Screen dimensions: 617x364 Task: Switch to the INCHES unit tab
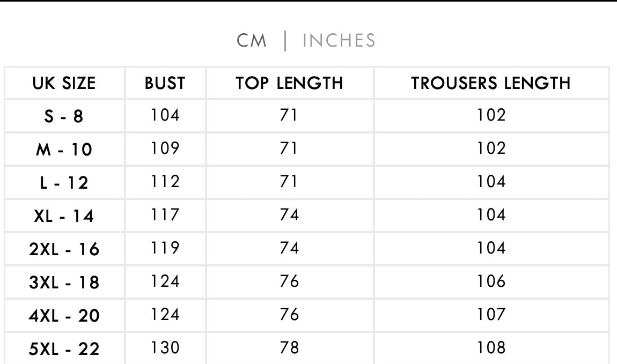339,41
